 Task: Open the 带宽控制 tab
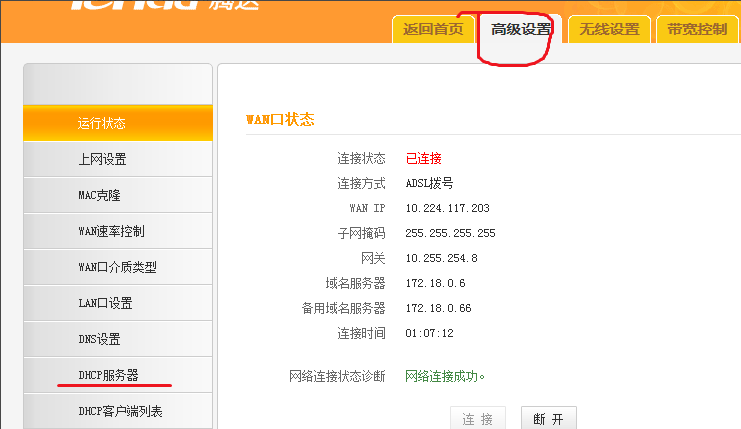click(x=697, y=29)
